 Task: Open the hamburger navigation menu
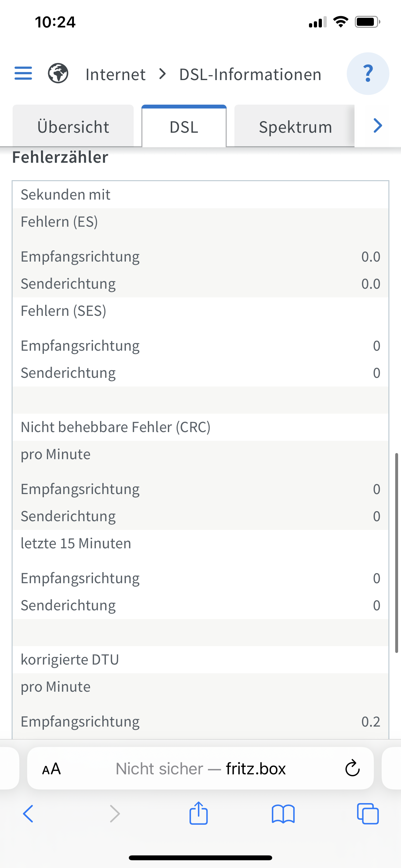pyautogui.click(x=23, y=73)
